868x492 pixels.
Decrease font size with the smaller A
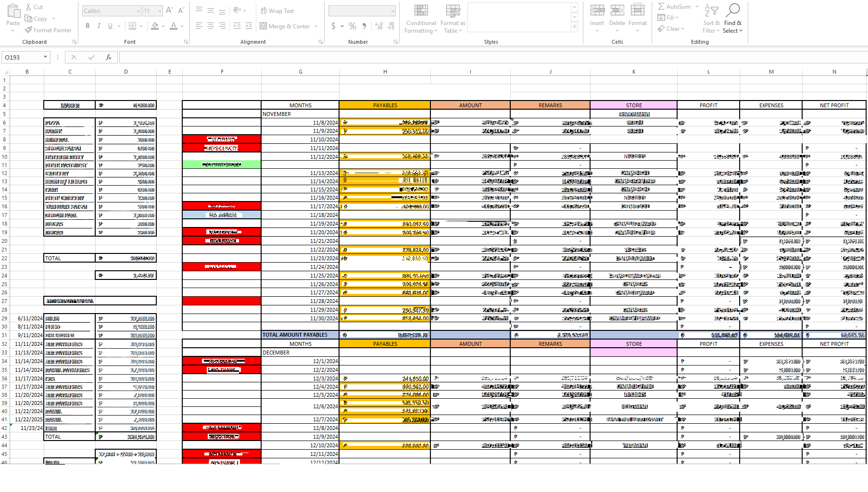(181, 11)
